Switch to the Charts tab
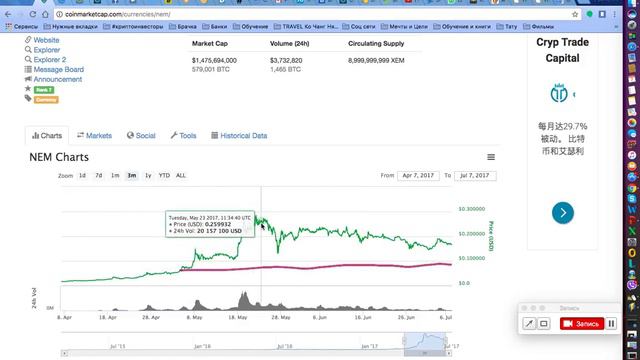 [x=47, y=136]
